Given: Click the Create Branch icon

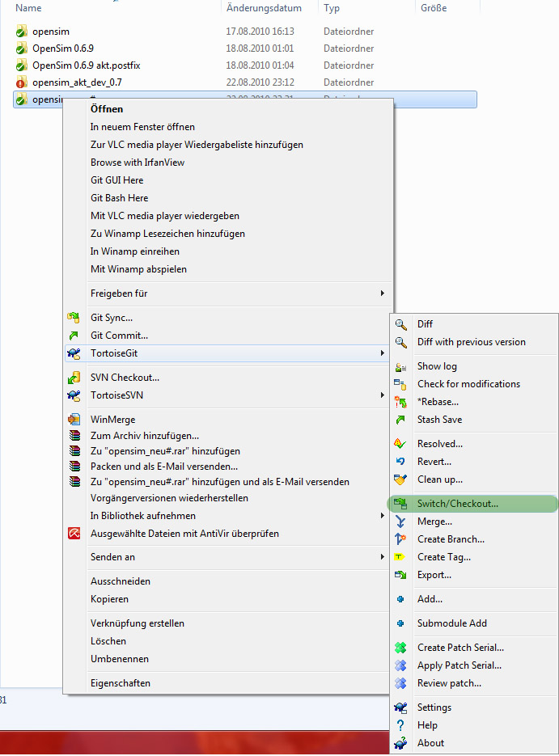Looking at the screenshot, I should 400,539.
